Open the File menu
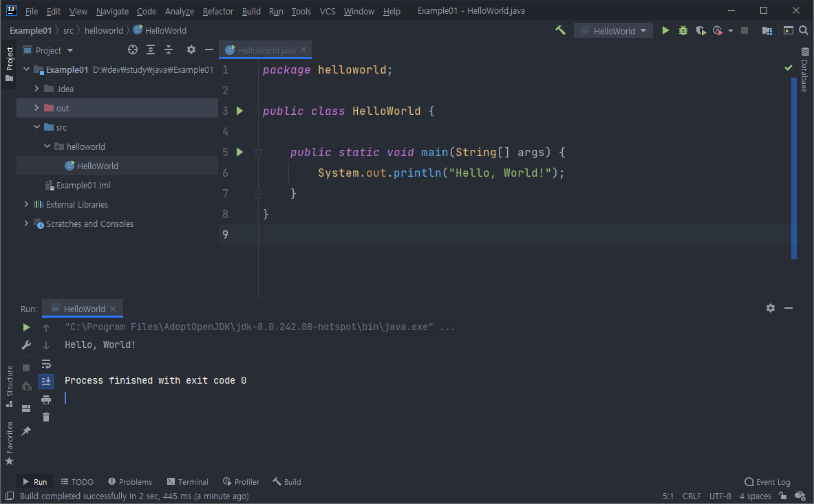 coord(32,11)
